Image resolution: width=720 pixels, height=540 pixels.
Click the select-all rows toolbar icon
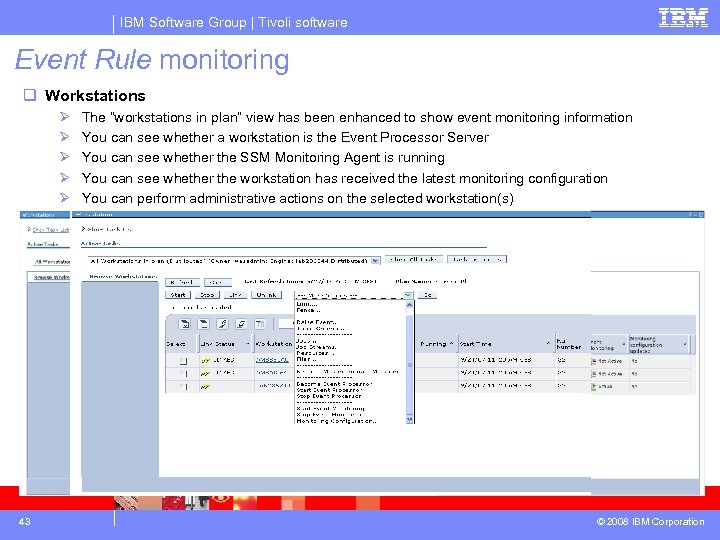[x=185, y=324]
